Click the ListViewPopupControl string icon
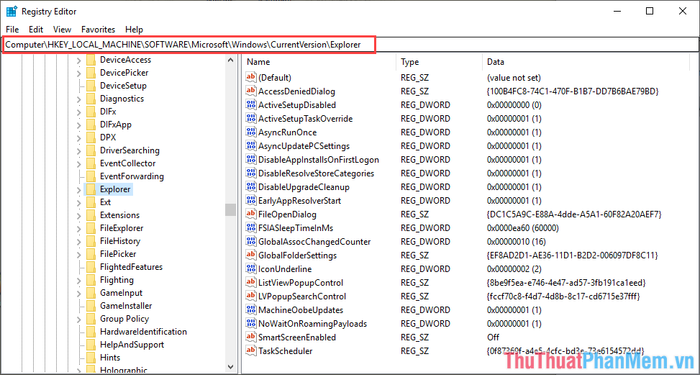700x375 pixels. (251, 283)
